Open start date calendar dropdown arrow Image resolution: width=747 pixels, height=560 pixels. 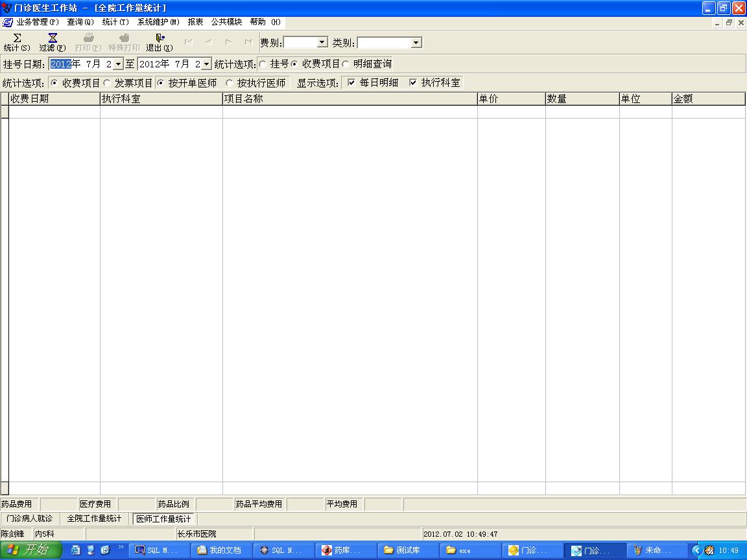(118, 64)
